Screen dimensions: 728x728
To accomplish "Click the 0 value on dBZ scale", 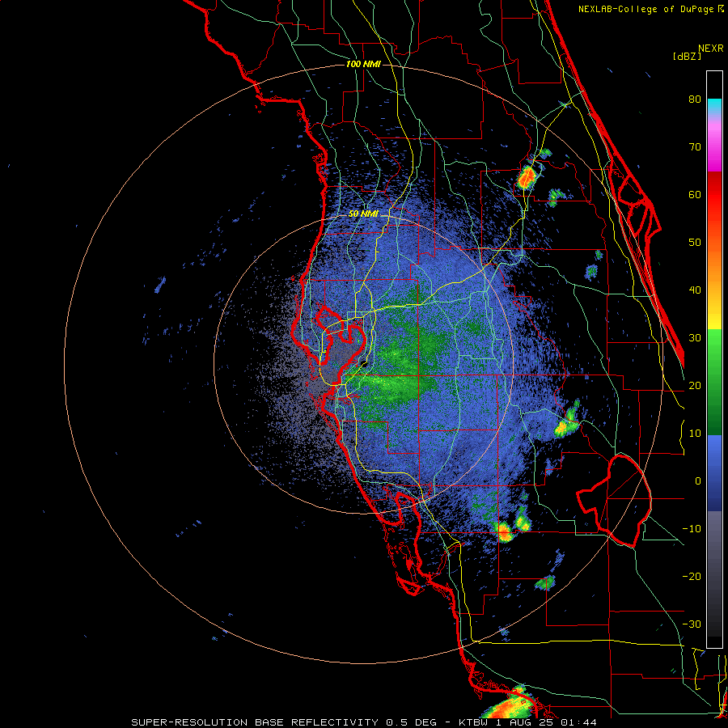I will point(698,481).
